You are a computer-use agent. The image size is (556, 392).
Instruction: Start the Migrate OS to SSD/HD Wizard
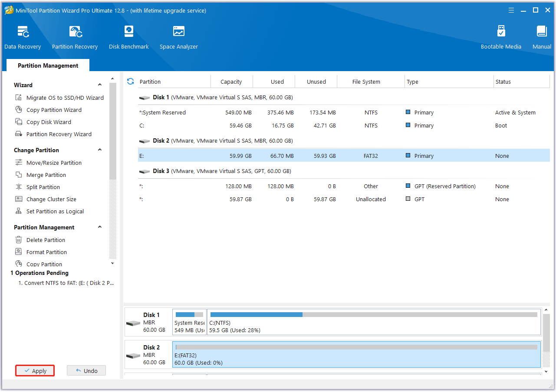tap(59, 98)
